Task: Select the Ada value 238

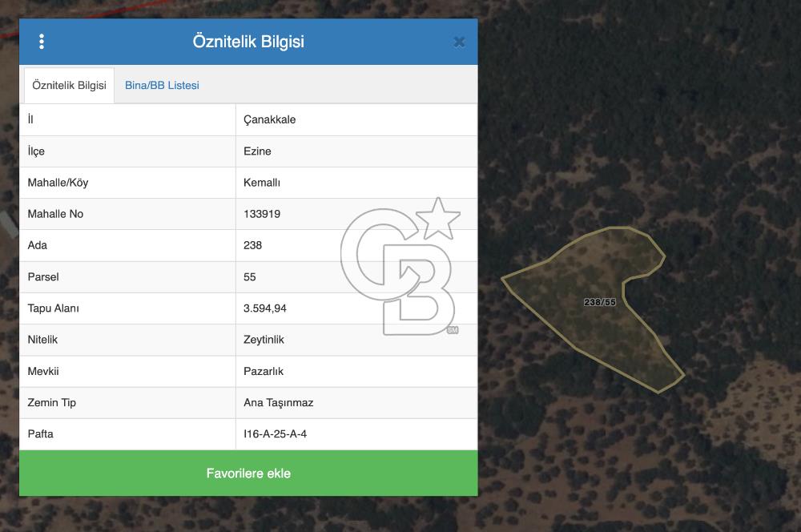Action: pyautogui.click(x=252, y=245)
